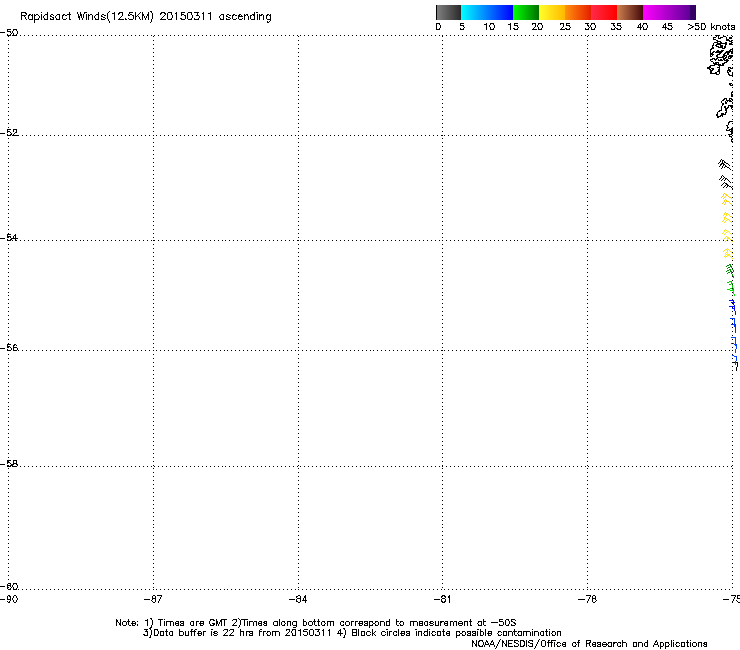Viewport: 740px width, 650px height.
Task: Click the '-84' longitude axis label
Action: tap(298, 599)
